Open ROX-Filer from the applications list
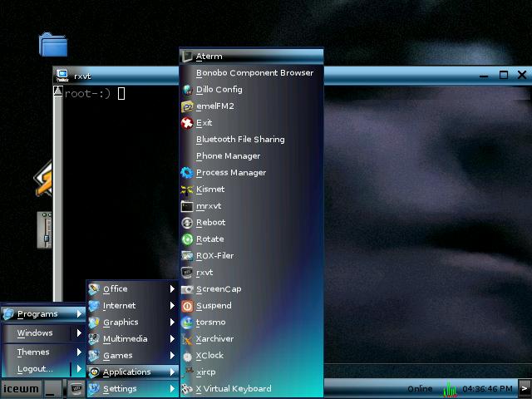532x399 pixels. [x=214, y=256]
